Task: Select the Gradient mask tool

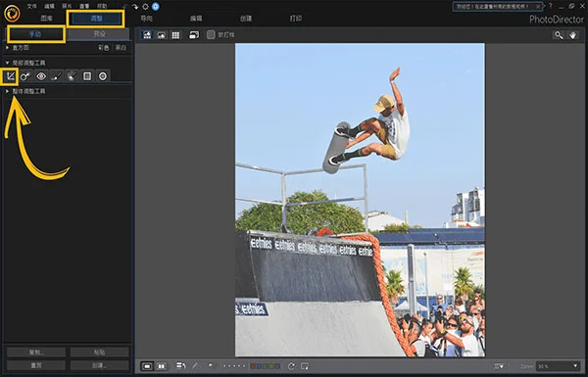Action: click(x=87, y=76)
